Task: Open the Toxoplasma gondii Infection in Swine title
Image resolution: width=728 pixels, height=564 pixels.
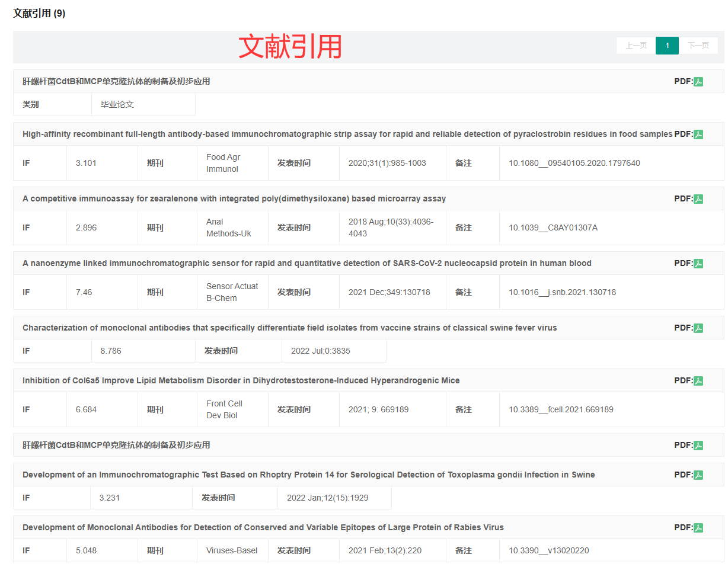Action: point(308,475)
